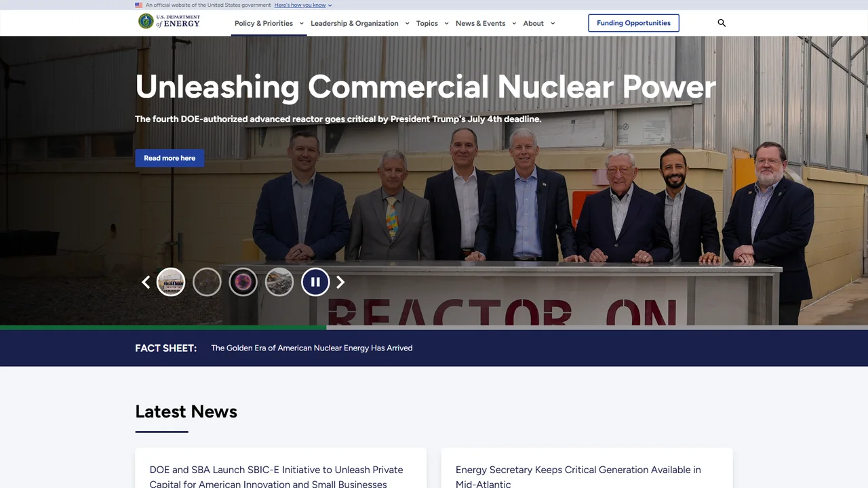Click the carousel progress bar
This screenshot has height=488, width=868.
pos(434,327)
